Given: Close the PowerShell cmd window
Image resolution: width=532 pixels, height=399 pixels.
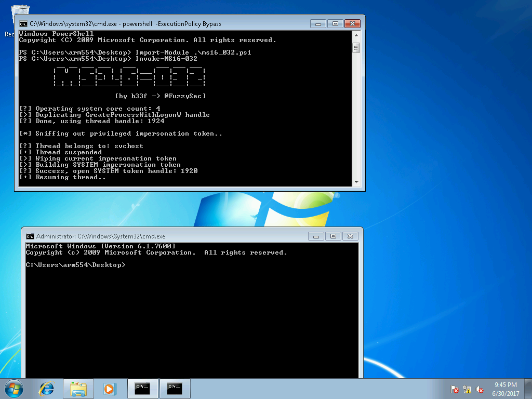Looking at the screenshot, I should click(353, 24).
